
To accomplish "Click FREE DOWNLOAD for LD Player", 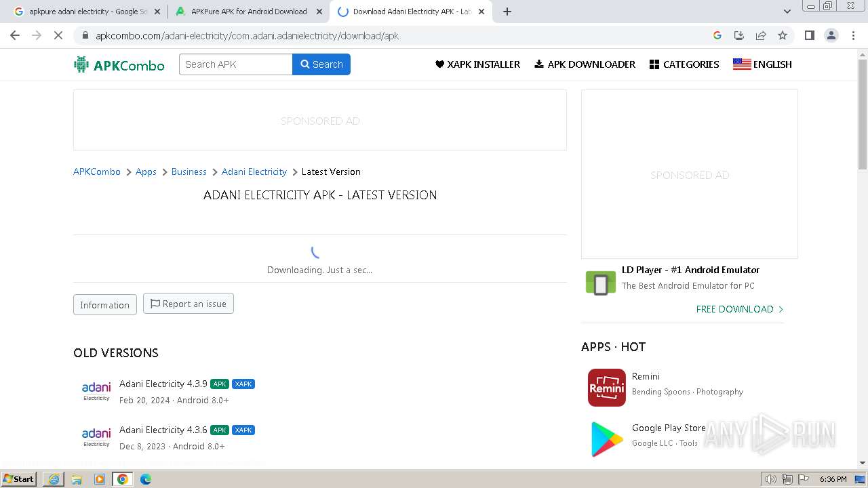I will [740, 309].
